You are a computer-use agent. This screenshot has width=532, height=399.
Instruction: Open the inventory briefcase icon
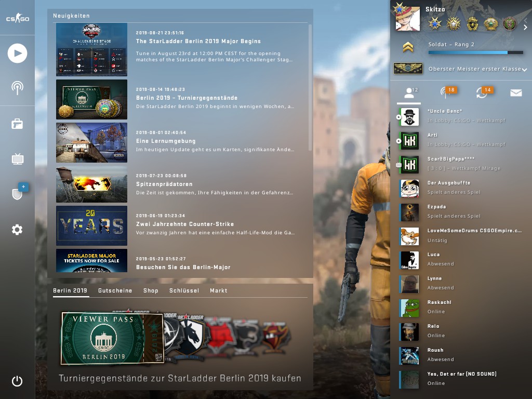pos(17,124)
